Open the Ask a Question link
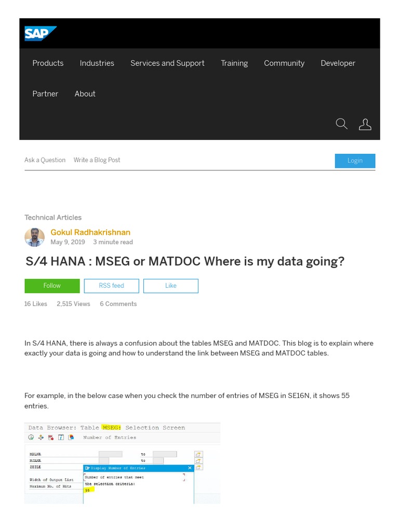 (45, 160)
